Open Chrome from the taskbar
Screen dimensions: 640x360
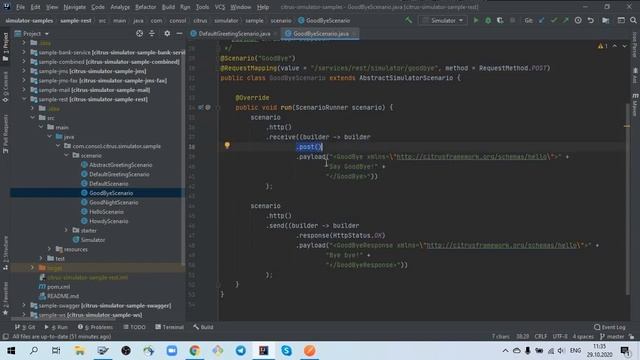195,351
